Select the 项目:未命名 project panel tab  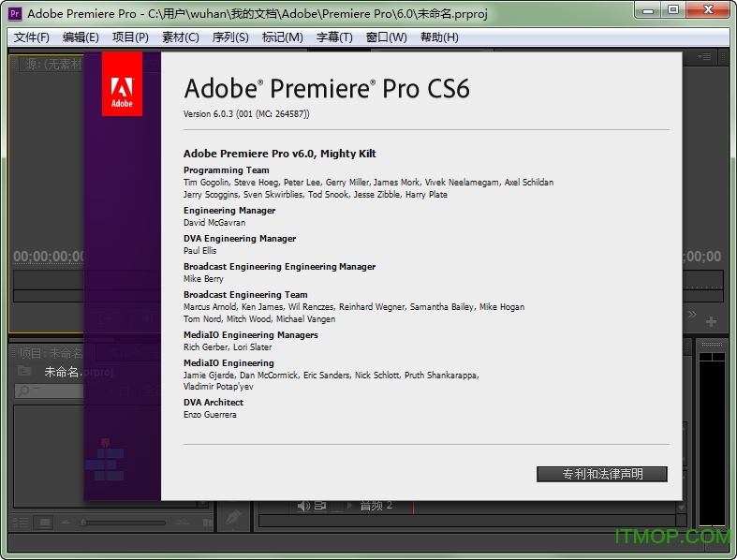pos(51,353)
